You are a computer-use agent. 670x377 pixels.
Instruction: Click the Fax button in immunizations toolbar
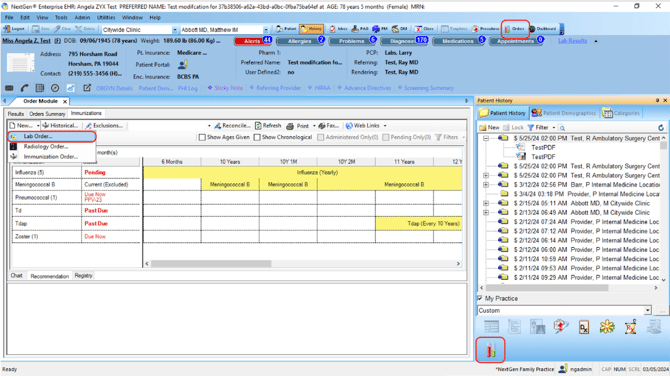(x=328, y=126)
